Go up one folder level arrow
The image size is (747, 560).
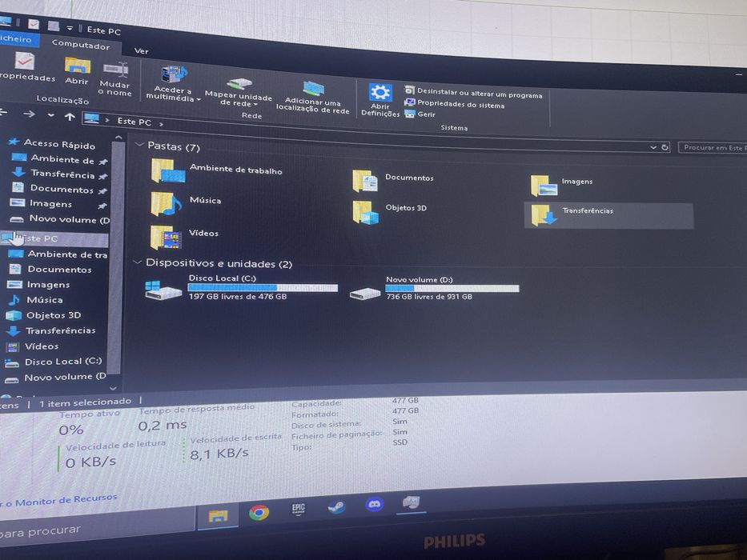click(x=70, y=116)
